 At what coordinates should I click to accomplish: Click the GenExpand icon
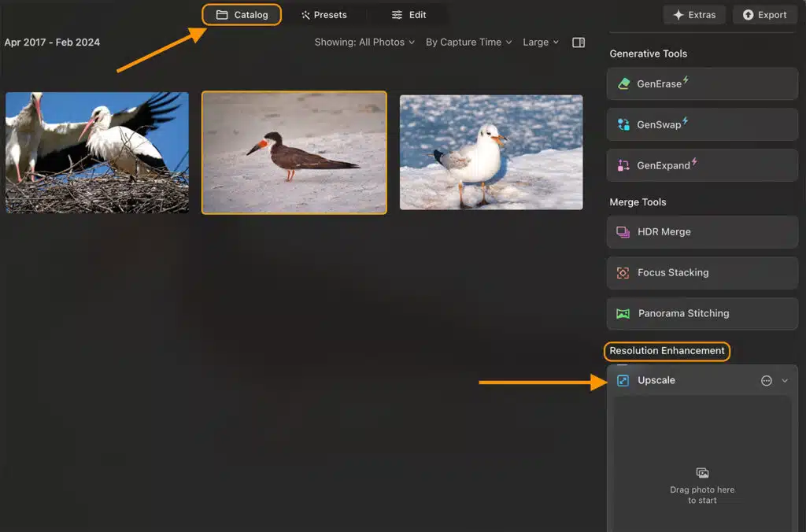tap(623, 165)
